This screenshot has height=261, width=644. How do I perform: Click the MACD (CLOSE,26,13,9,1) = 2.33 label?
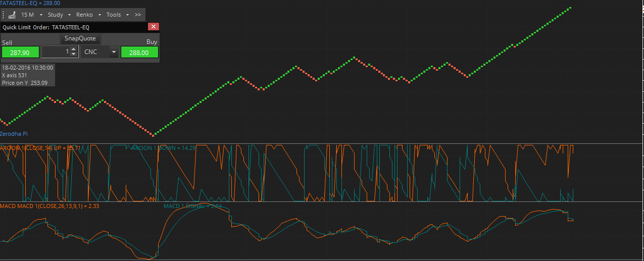coord(49,206)
